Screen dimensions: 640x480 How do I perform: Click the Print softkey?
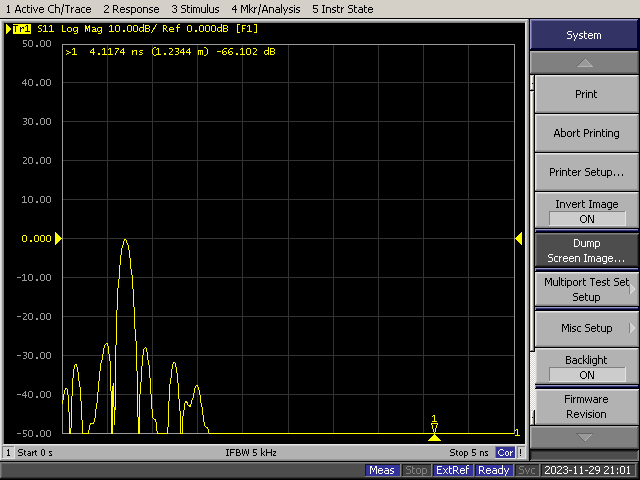click(586, 94)
